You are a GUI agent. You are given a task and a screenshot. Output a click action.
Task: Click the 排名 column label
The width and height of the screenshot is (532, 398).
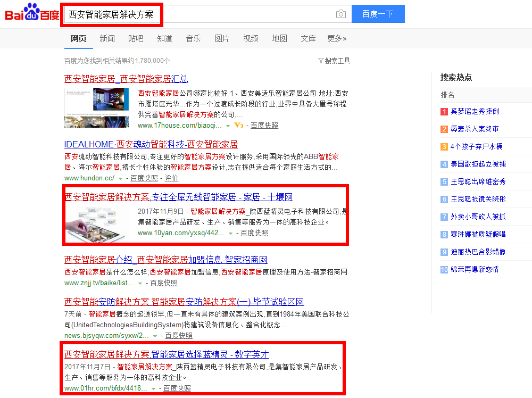pyautogui.click(x=447, y=95)
